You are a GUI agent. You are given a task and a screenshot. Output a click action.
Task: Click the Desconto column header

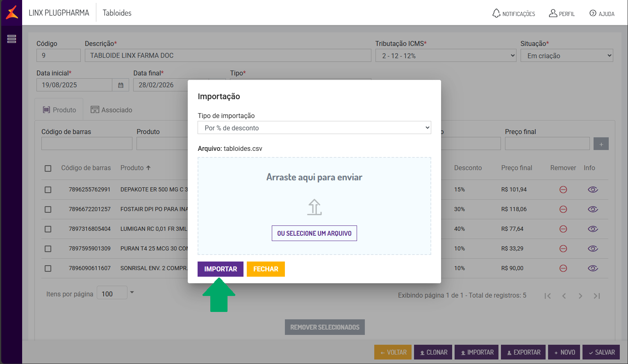(x=468, y=168)
